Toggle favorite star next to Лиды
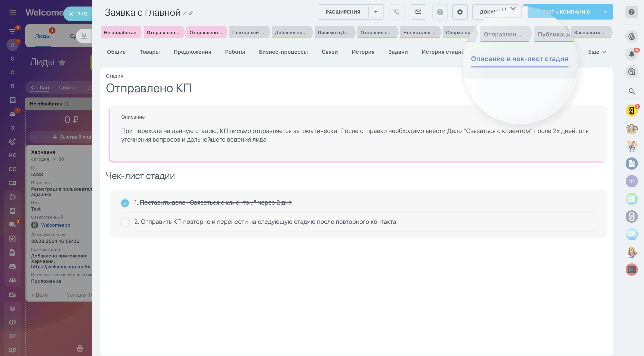644x356 pixels. pos(62,62)
